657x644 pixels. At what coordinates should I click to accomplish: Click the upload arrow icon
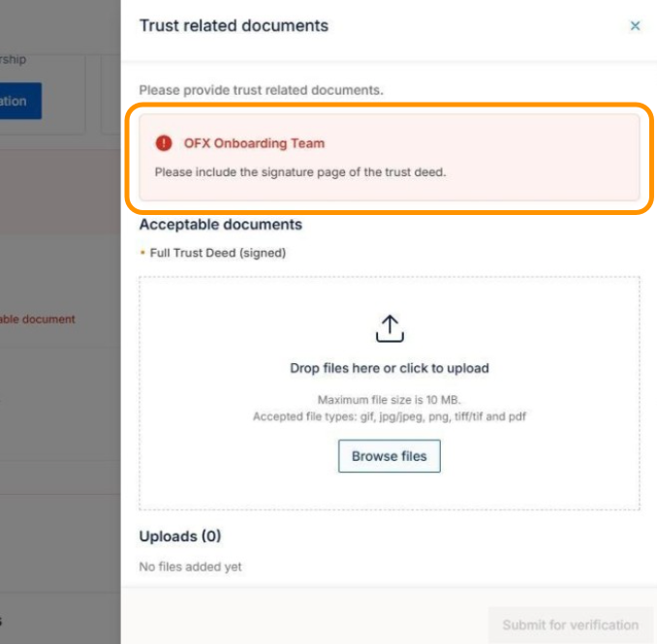click(x=390, y=328)
